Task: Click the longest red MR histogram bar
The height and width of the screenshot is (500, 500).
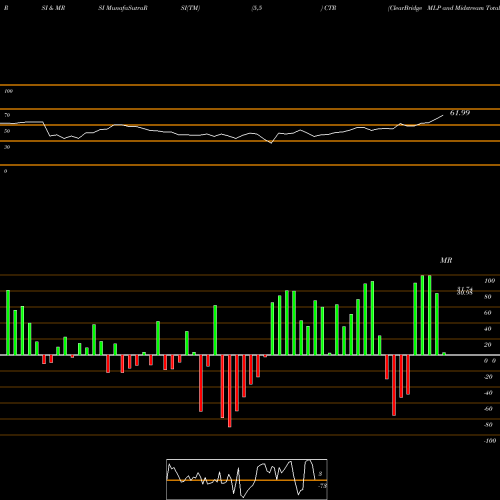Action: pyautogui.click(x=230, y=391)
